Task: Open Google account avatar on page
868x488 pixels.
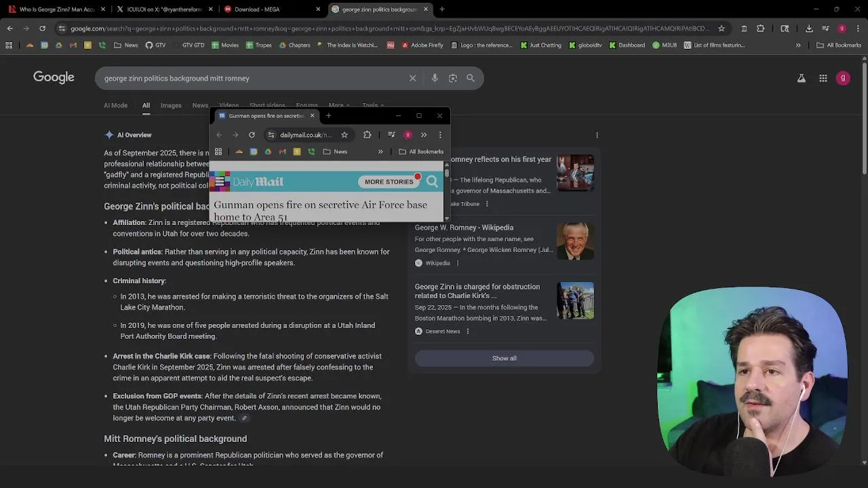Action: click(844, 79)
